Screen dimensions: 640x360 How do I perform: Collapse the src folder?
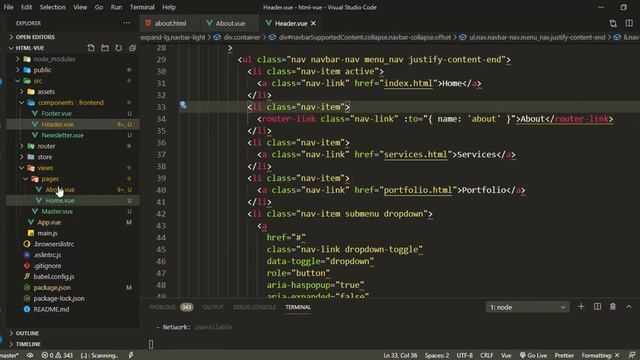pos(38,81)
